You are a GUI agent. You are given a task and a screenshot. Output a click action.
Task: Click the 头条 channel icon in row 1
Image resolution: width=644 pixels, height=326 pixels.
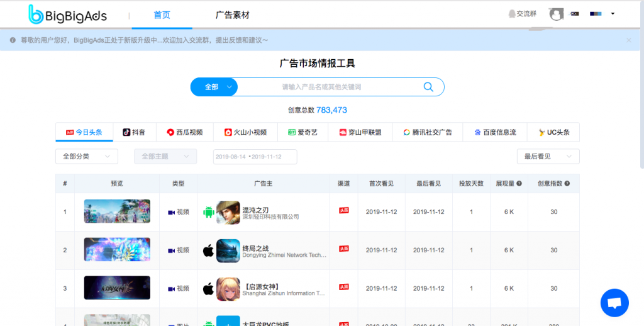pos(344,210)
